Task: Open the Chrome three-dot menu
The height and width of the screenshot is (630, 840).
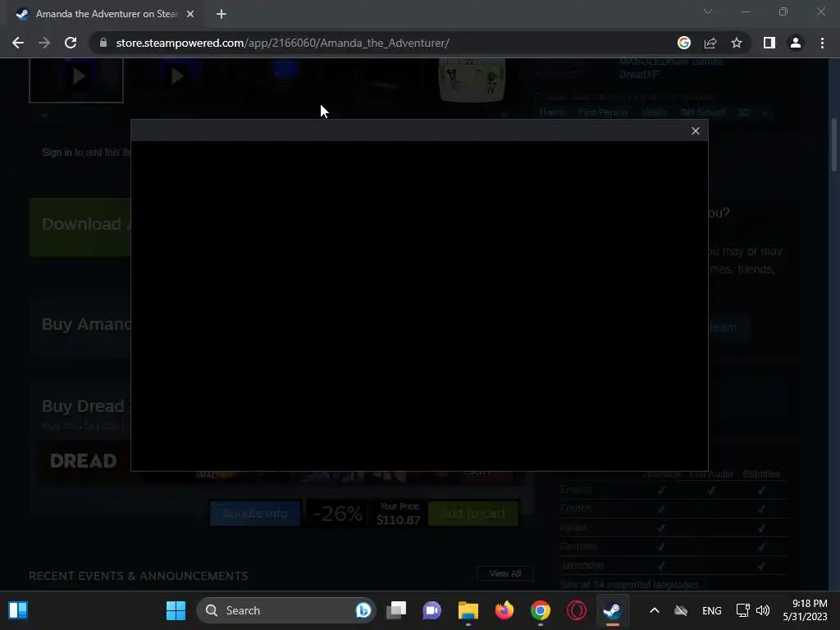Action: point(822,43)
